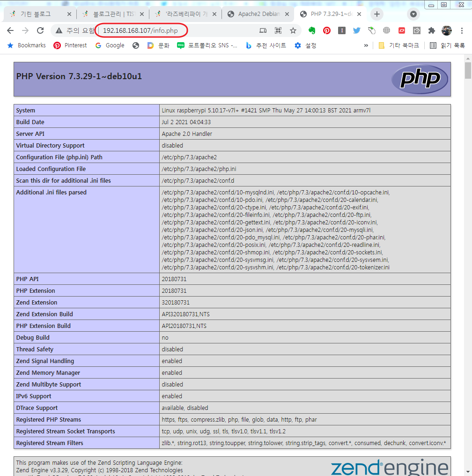The image size is (472, 476).
Task: Select the 'available, disabled' DTrace value
Action: [x=185, y=408]
